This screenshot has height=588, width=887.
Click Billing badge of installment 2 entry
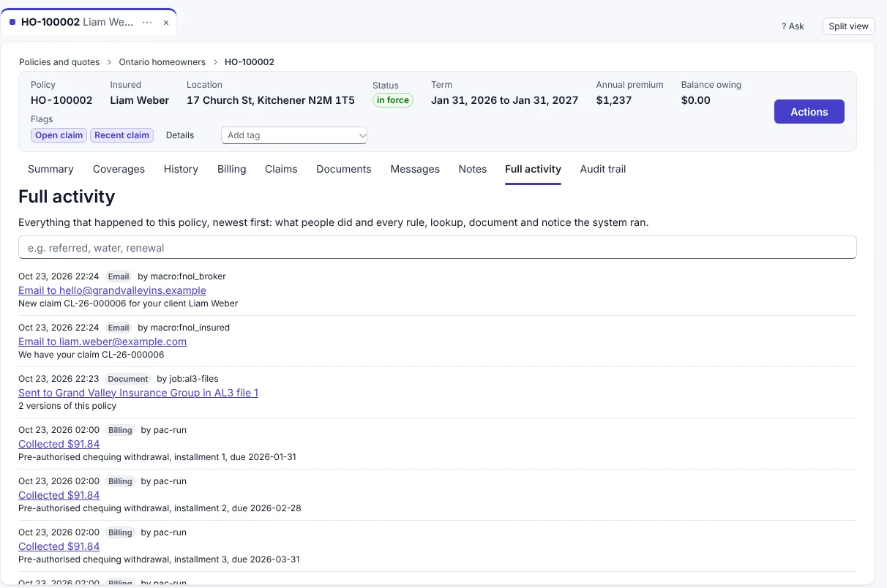120,481
